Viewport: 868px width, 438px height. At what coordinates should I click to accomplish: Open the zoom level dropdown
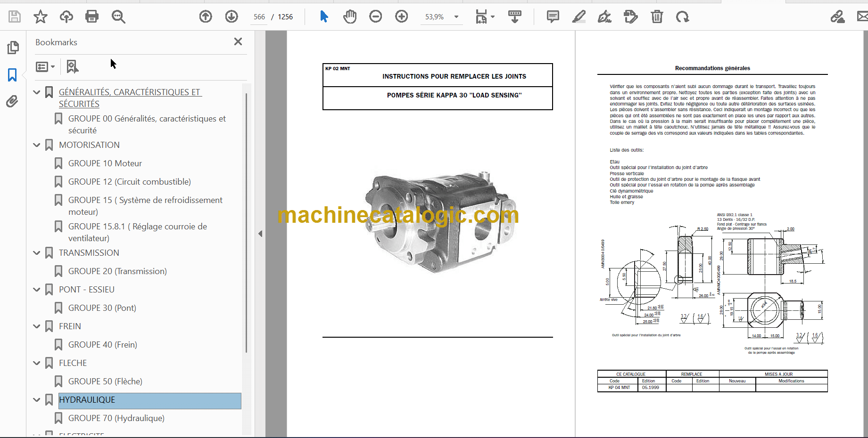point(456,17)
